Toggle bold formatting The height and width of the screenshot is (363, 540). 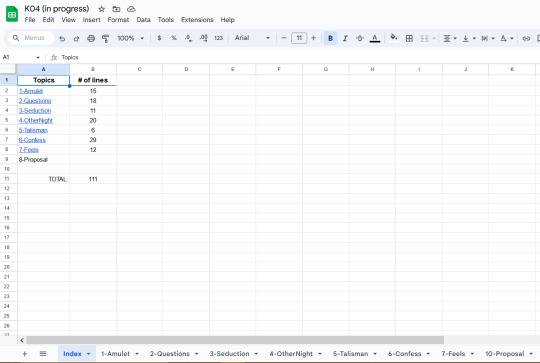click(x=330, y=38)
